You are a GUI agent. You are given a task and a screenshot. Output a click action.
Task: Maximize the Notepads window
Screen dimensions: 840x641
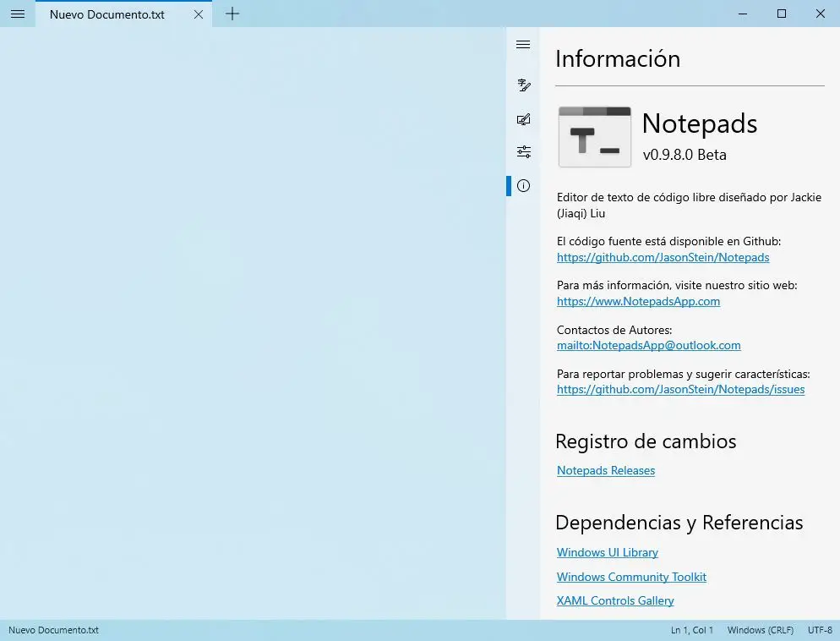(782, 14)
